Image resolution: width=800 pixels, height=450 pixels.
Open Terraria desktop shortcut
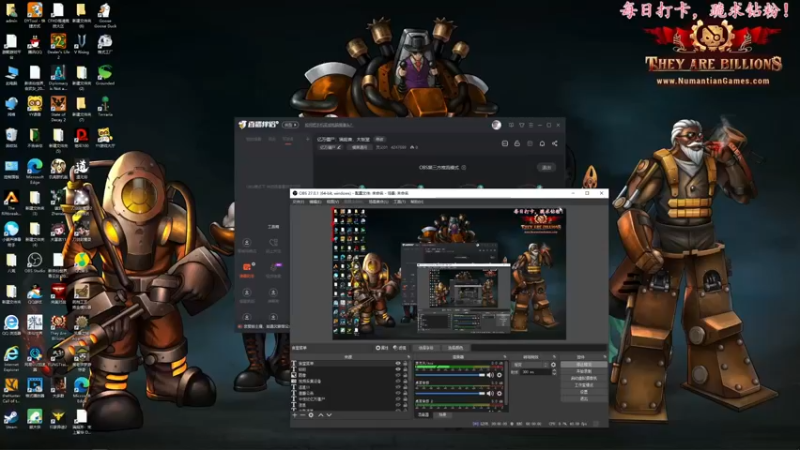pos(105,106)
